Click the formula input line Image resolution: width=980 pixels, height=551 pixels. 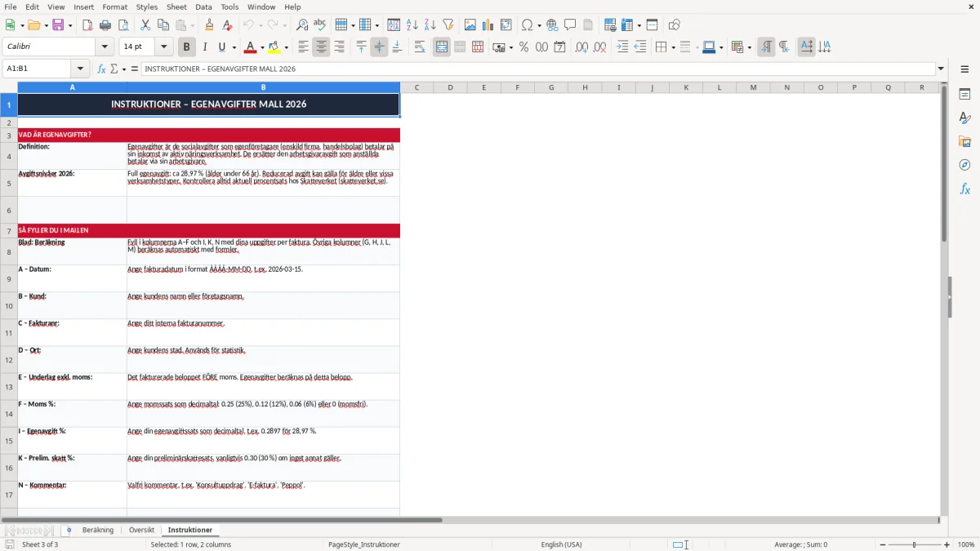click(x=538, y=69)
